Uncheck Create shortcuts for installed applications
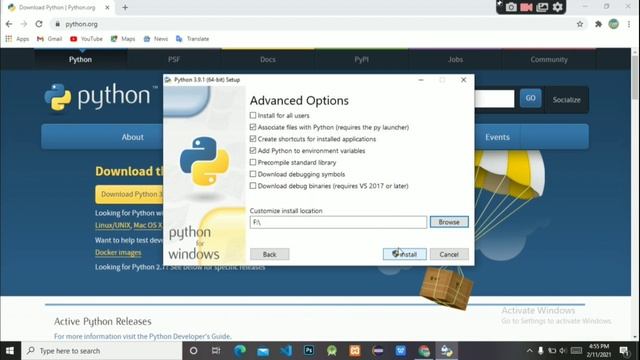Screen dimensions: 640x360 click(x=253, y=139)
